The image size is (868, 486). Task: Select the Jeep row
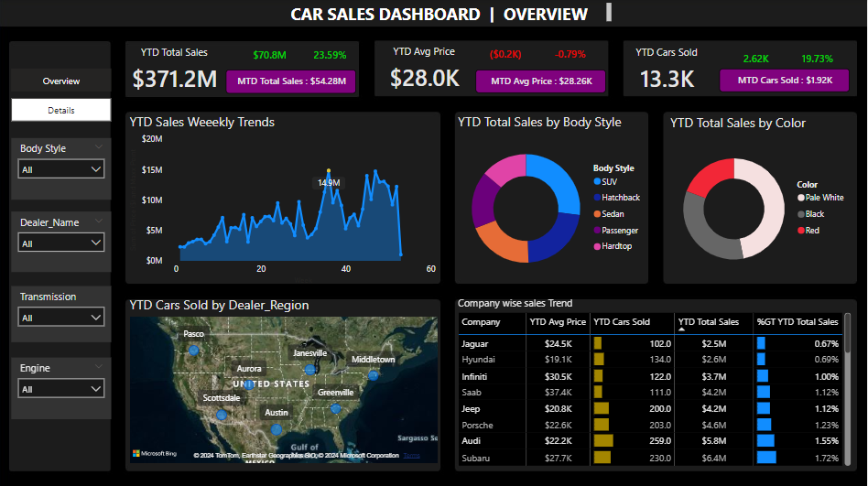[650, 408]
